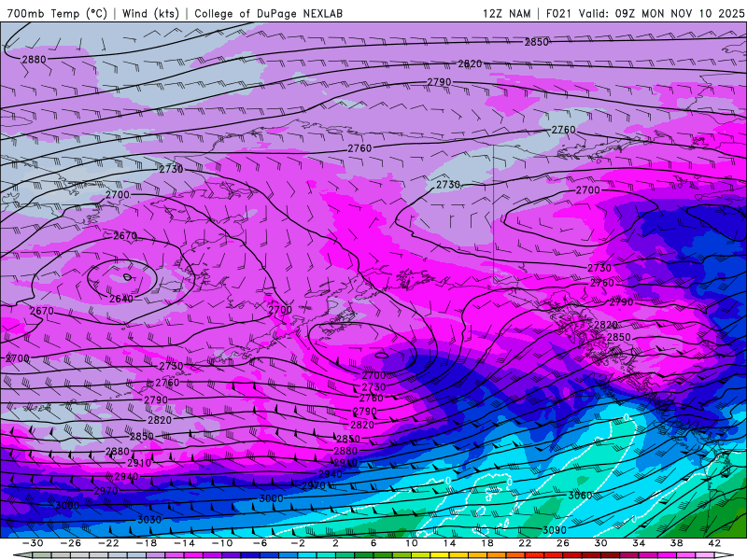Screen dimensions: 747x560
Task: Click the "700mb Temp (°C)" title text
Action: click(57, 13)
